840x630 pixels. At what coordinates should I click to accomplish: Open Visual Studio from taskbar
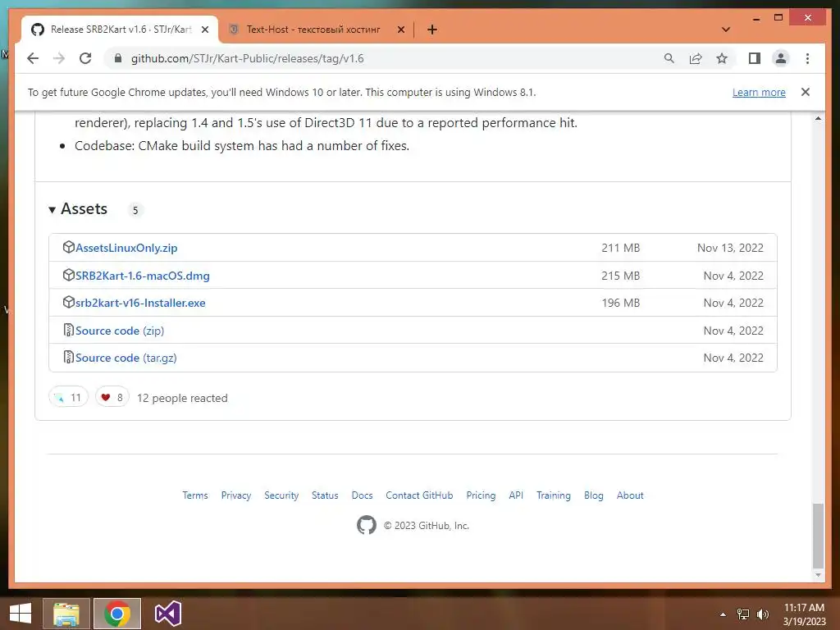click(167, 614)
